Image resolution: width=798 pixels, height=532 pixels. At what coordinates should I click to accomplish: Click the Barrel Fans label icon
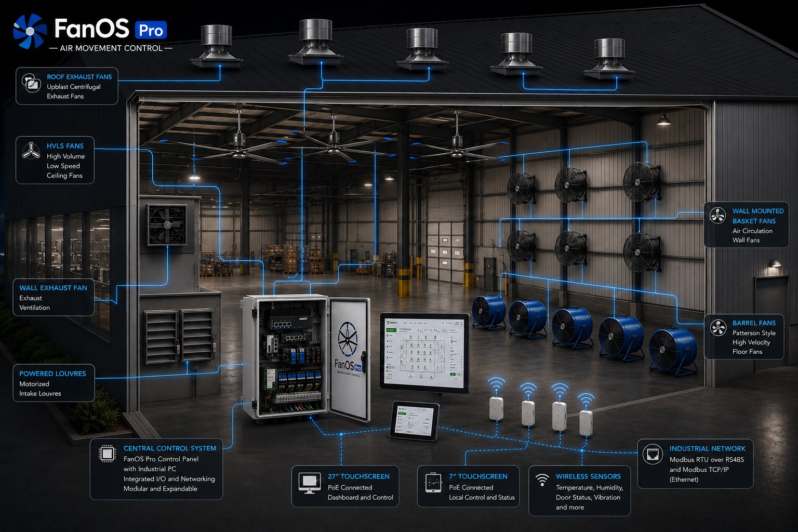click(x=718, y=327)
